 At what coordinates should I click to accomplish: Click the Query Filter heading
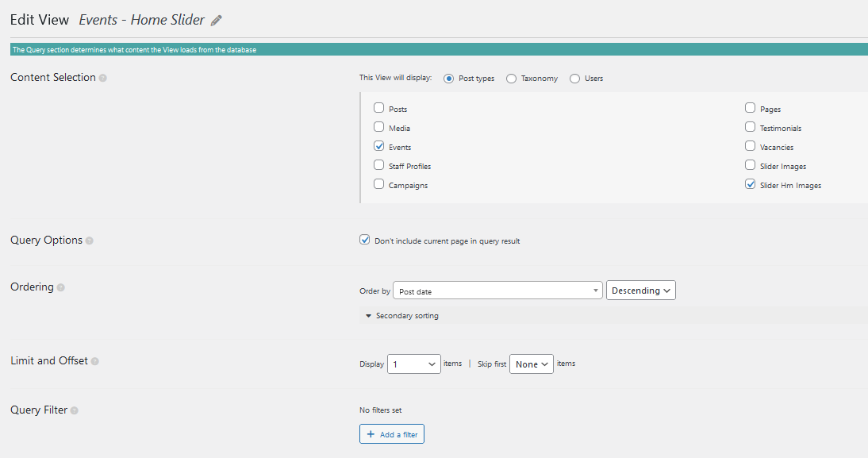[39, 410]
